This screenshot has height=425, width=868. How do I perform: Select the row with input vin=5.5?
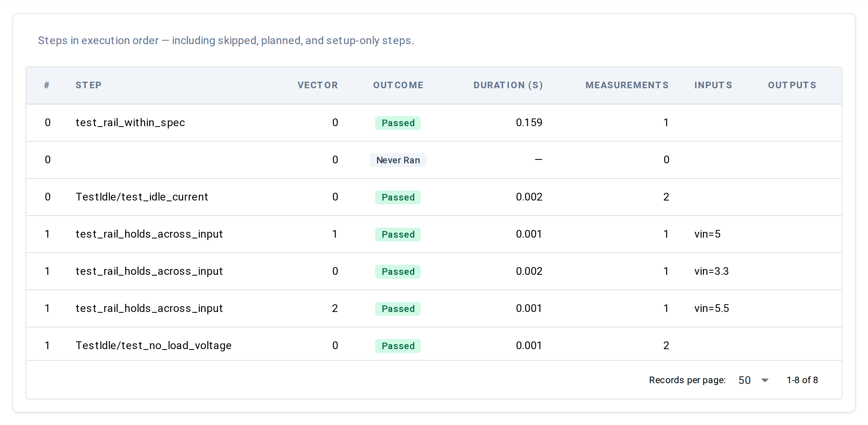[x=434, y=308]
